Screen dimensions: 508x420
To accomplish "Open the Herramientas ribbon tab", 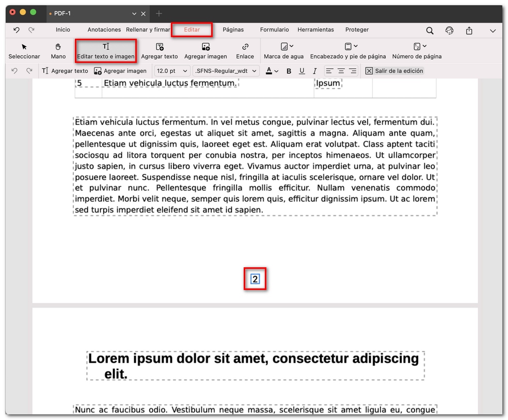I will [315, 30].
